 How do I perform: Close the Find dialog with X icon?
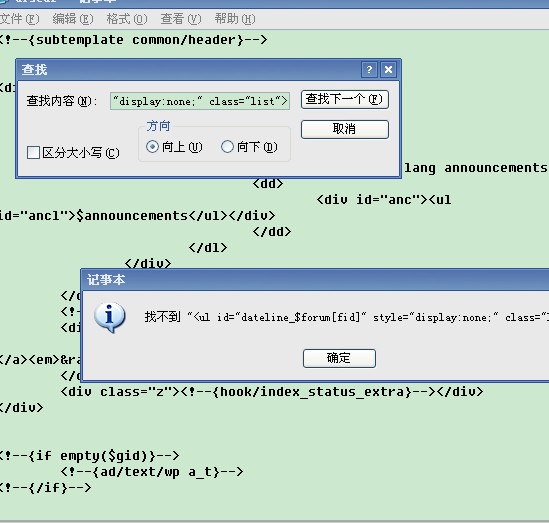pyautogui.click(x=388, y=70)
